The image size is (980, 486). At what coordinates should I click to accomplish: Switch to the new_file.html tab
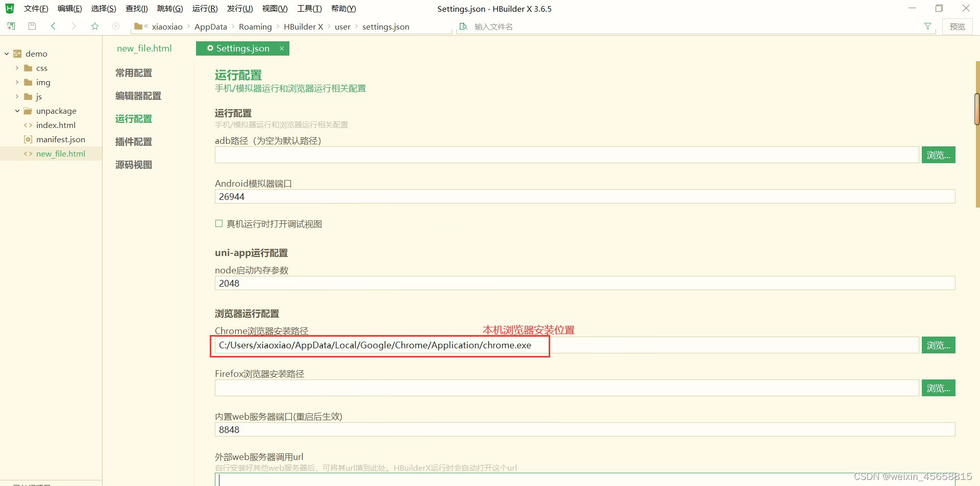coord(144,48)
